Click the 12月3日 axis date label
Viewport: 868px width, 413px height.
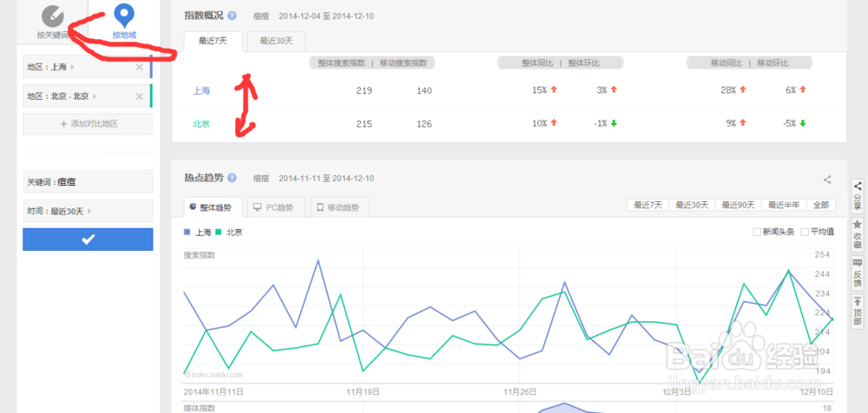(678, 391)
